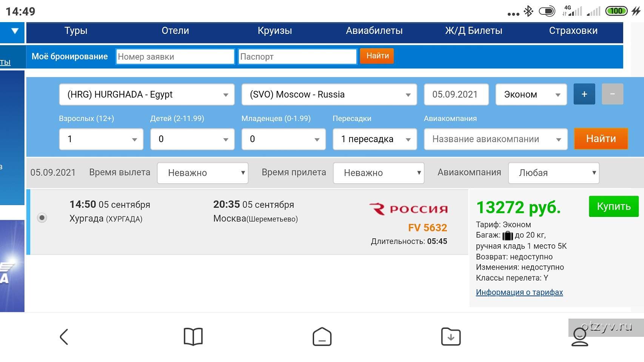Open the browser profile icon
Viewport: 644px width, 362px height.
pos(579,337)
